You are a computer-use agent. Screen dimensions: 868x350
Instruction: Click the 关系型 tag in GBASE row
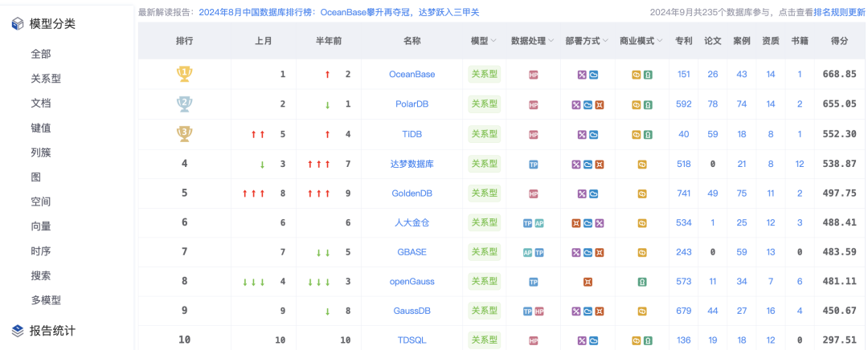click(x=485, y=252)
